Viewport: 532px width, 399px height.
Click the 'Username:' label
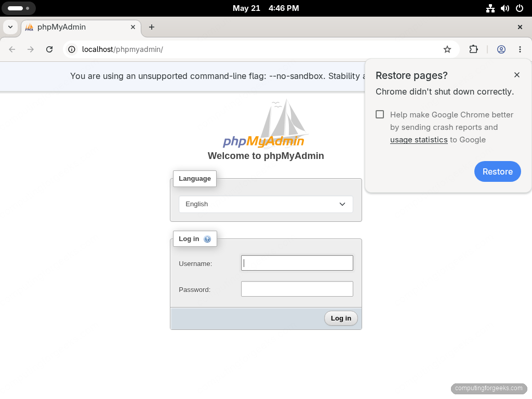pos(195,263)
